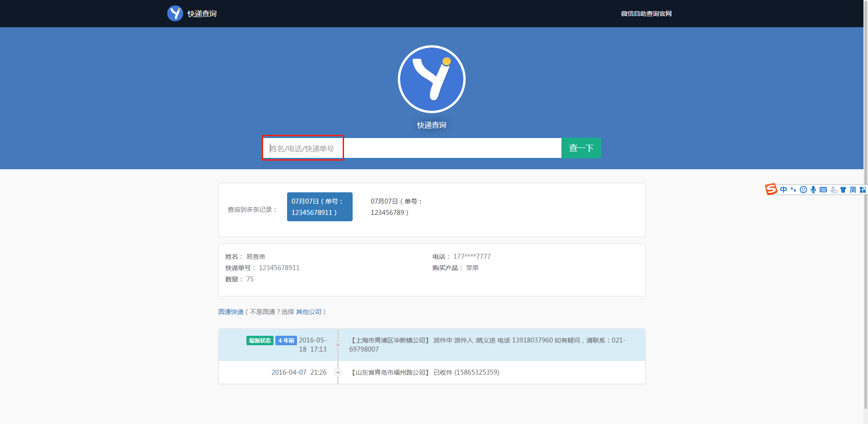Open 微信自助查询官网 link
This screenshot has width=868, height=424.
pyautogui.click(x=646, y=14)
